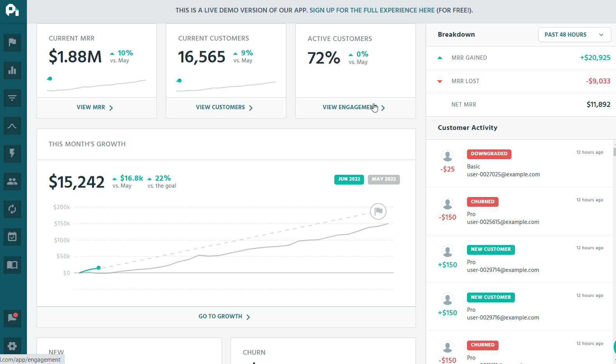Open the lightning bolt sidebar icon
Image resolution: width=616 pixels, height=364 pixels.
coord(12,153)
